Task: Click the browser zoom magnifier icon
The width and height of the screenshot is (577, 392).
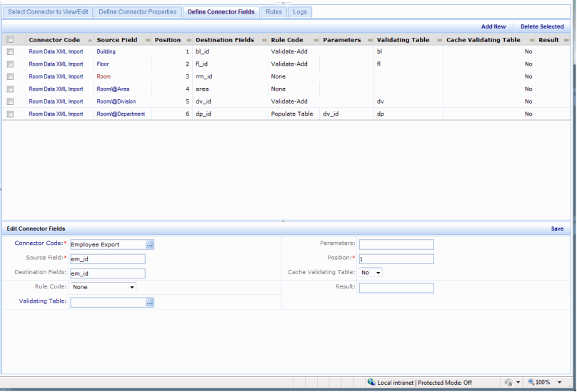Action: click(x=531, y=382)
